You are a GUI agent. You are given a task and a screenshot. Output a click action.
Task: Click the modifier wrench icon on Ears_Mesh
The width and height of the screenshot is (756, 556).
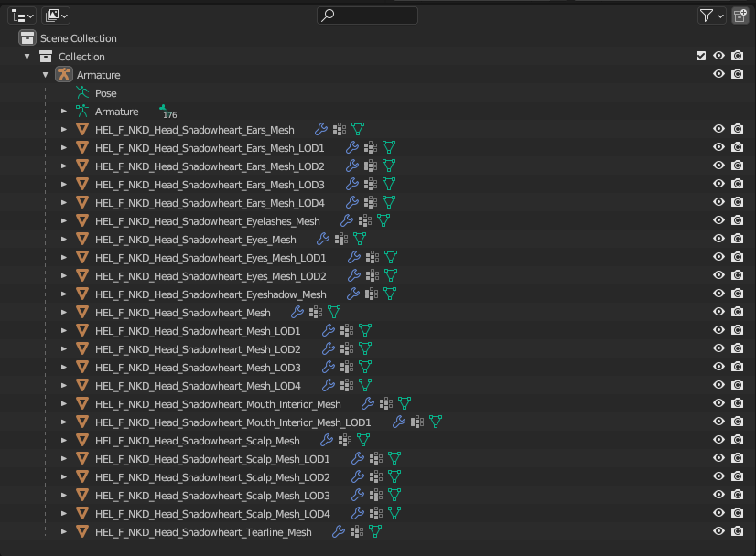coord(321,129)
